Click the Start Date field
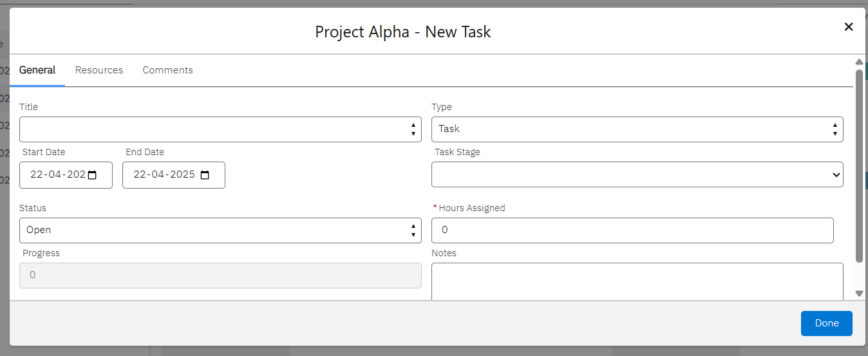 (57, 175)
